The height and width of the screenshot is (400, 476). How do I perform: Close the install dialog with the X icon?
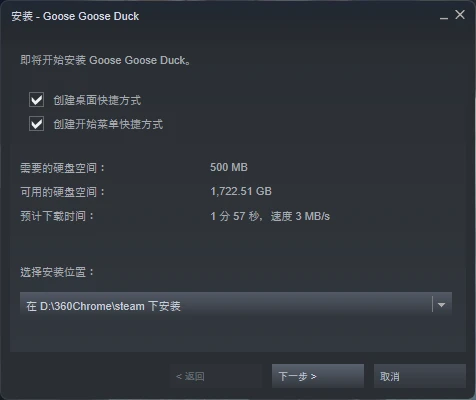[x=460, y=15]
